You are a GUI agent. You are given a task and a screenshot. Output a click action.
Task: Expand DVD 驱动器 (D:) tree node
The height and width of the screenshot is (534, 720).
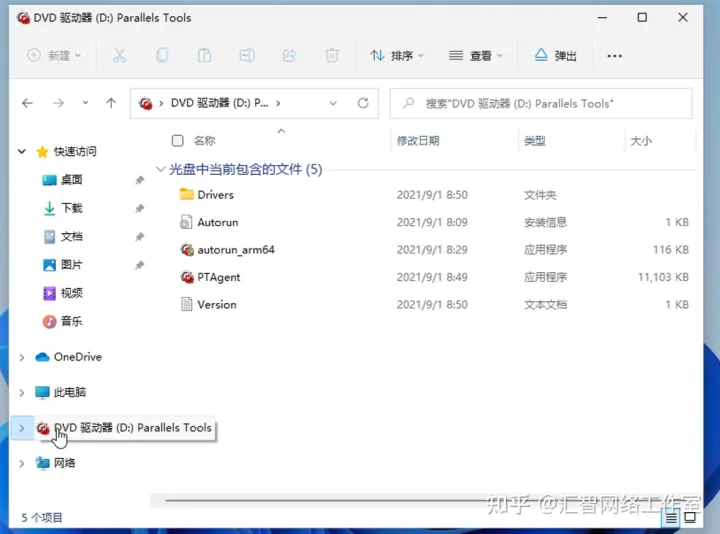[x=22, y=428]
